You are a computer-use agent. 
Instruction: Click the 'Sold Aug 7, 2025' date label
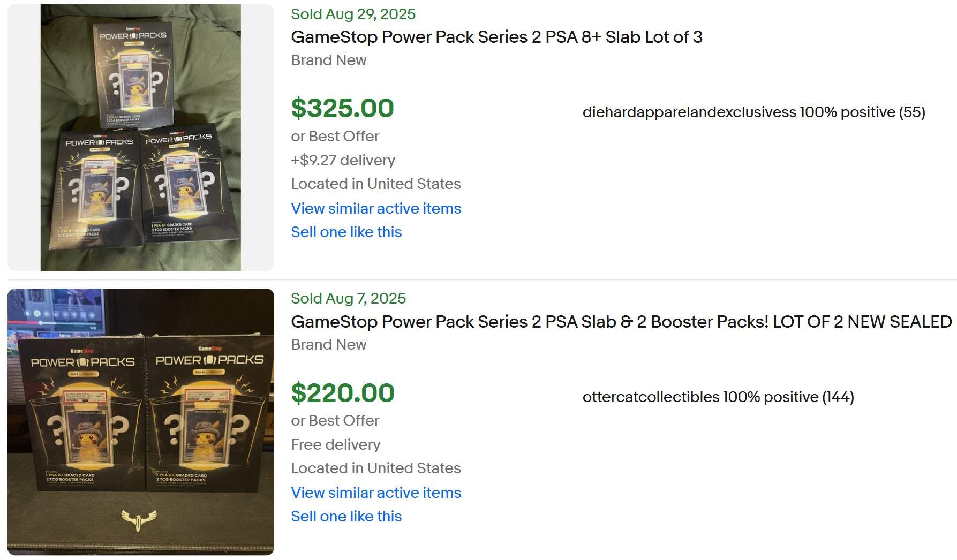click(348, 298)
